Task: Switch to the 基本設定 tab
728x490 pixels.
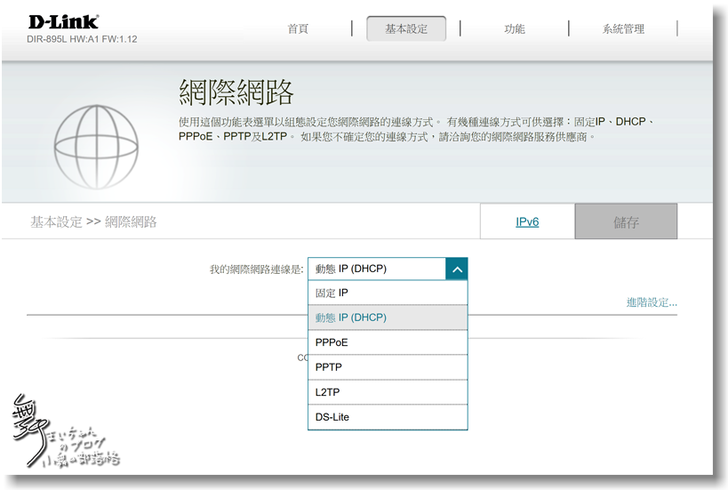Action: [x=406, y=29]
